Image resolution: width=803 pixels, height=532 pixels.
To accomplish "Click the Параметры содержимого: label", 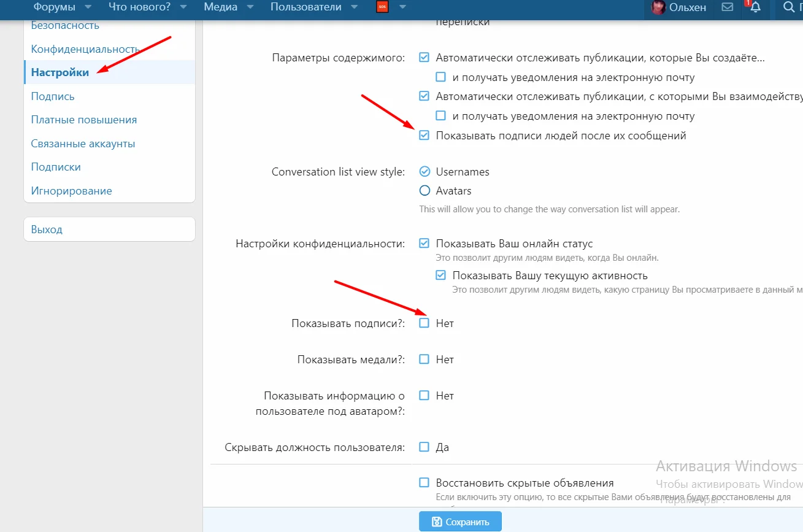I will tap(339, 58).
